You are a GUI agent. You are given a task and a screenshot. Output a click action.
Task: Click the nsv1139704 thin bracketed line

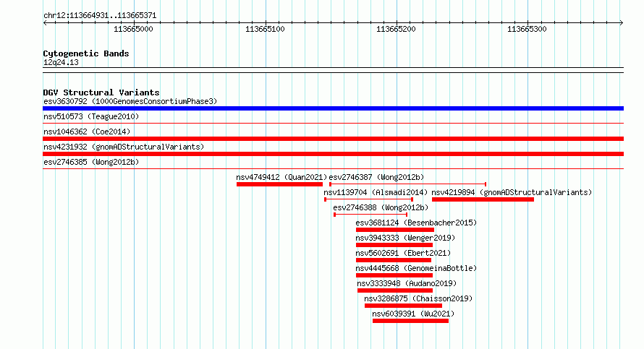[x=369, y=199]
